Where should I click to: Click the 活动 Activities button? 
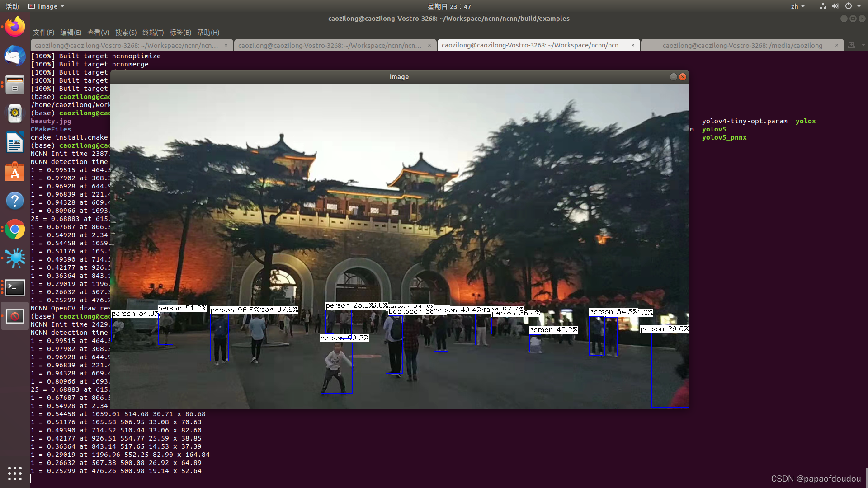(12, 6)
